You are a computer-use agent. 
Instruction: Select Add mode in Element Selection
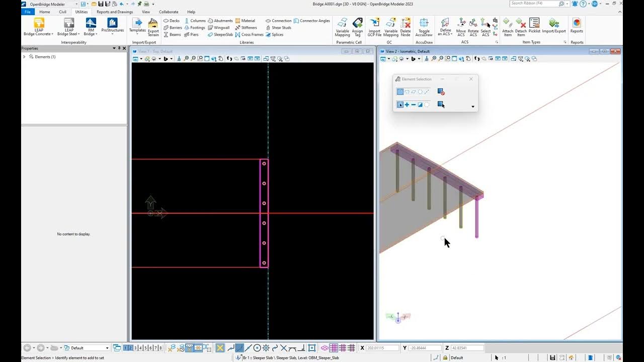[x=407, y=105]
